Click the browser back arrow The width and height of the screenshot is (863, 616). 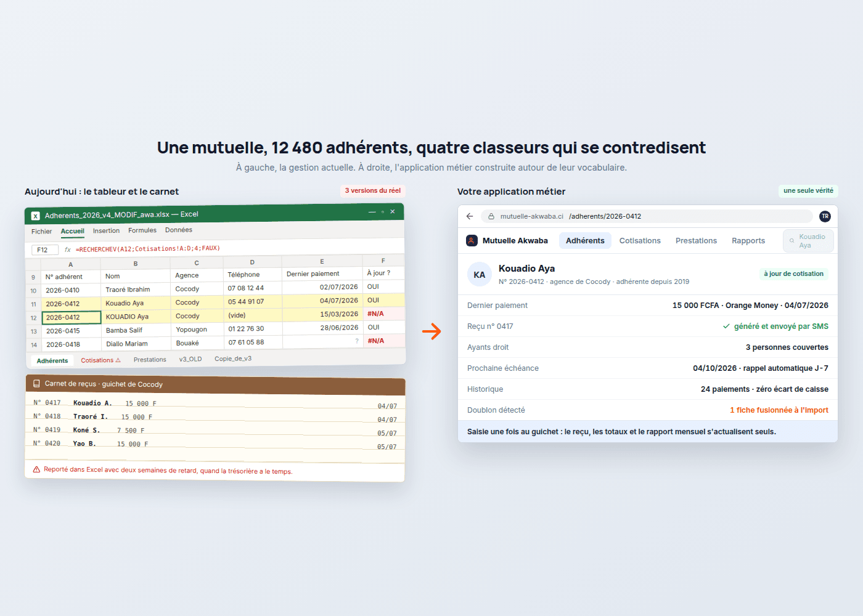(470, 216)
